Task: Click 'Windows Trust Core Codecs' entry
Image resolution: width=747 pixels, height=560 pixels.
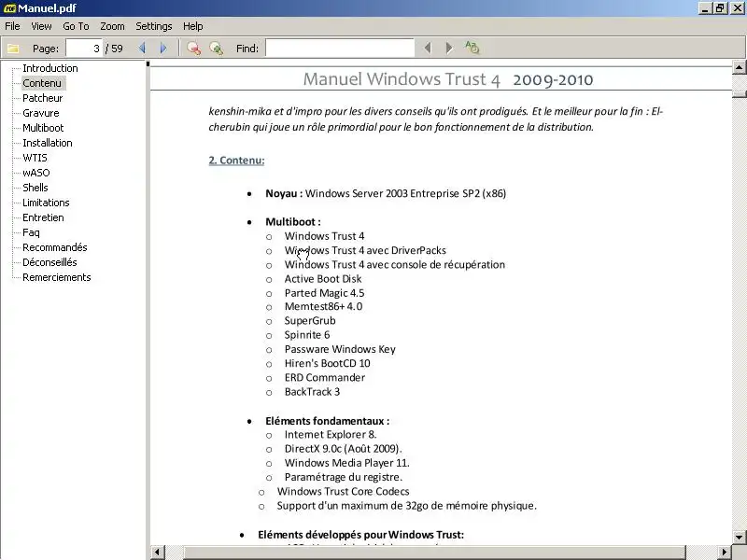Action: (343, 492)
